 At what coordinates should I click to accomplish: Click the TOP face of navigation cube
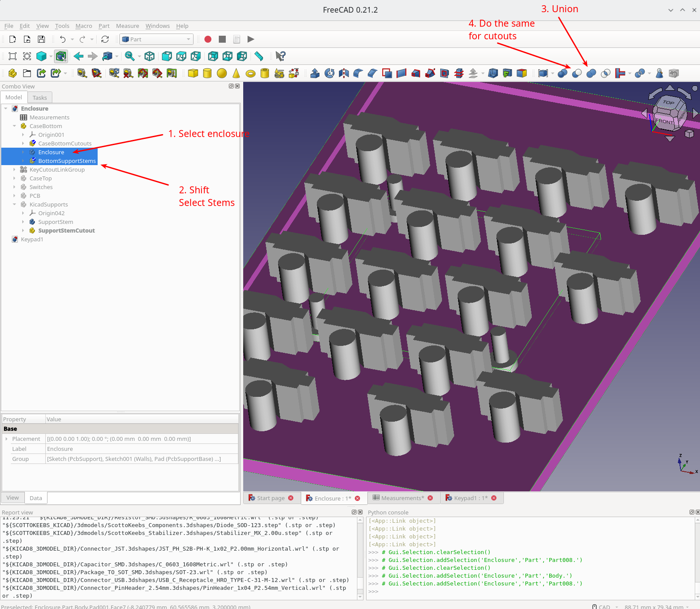(x=668, y=103)
